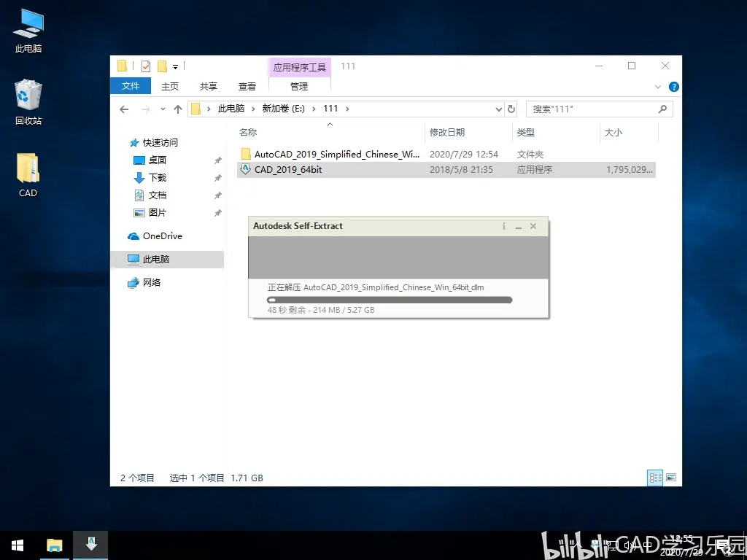Image resolution: width=747 pixels, height=560 pixels.
Task: Refresh the 111 folder view
Action: (511, 109)
